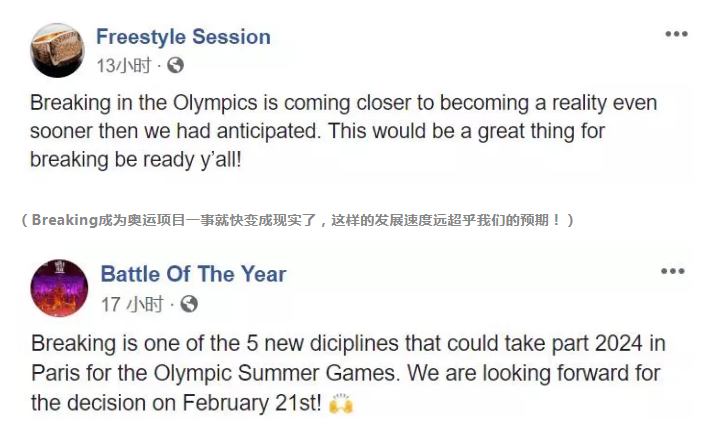Click 'sooner then we had anticipated' text
716x437 pixels.
tap(173, 132)
